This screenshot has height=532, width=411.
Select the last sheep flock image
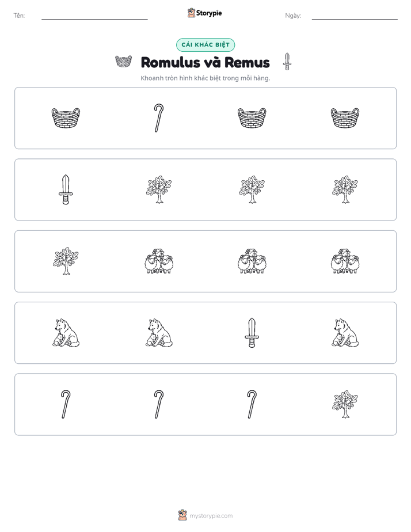[x=345, y=261]
